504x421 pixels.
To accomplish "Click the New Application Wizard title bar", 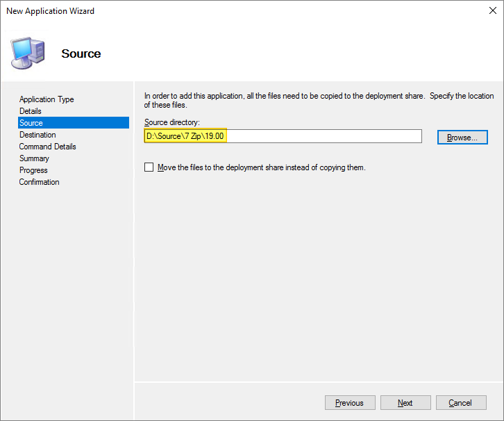I will [x=208, y=11].
